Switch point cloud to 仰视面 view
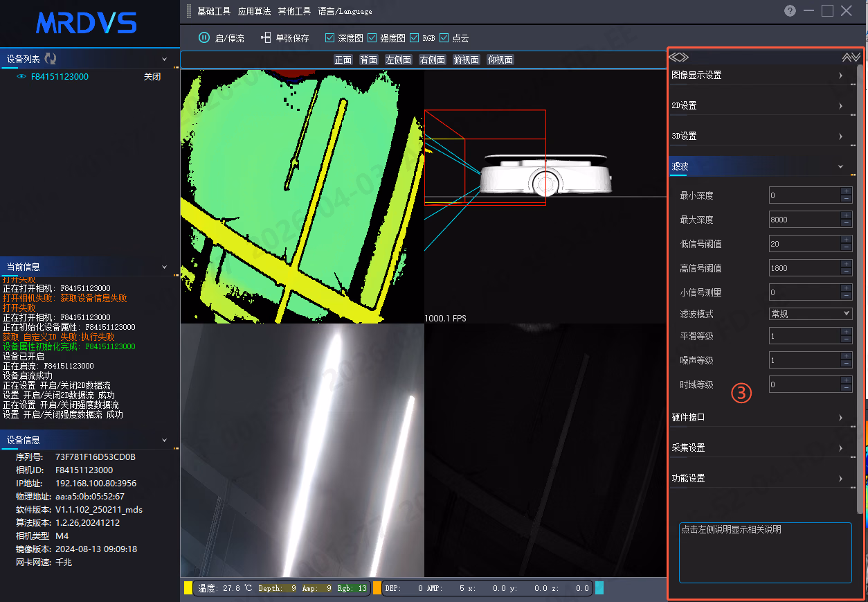 500,60
